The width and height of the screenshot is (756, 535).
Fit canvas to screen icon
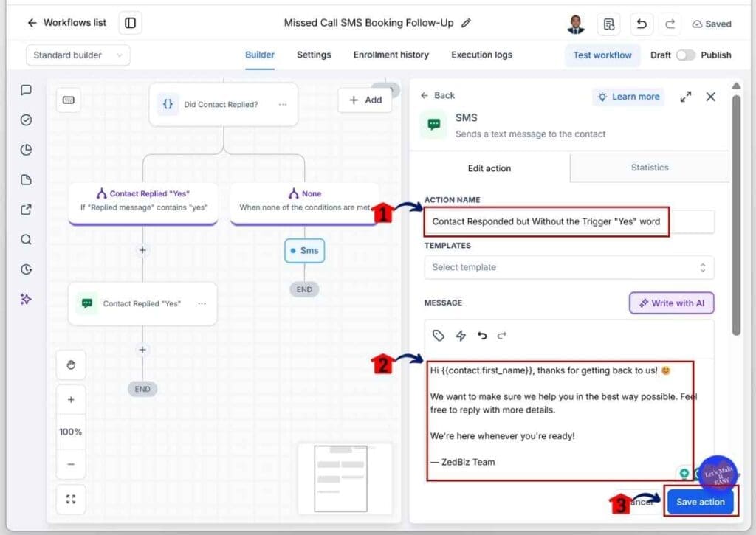tap(71, 499)
